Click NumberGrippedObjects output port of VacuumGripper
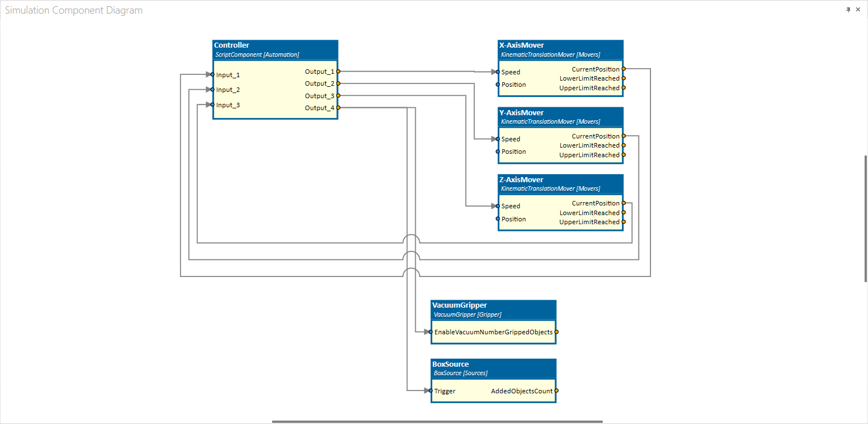Screen dimensions: 868x424 click(x=557, y=332)
